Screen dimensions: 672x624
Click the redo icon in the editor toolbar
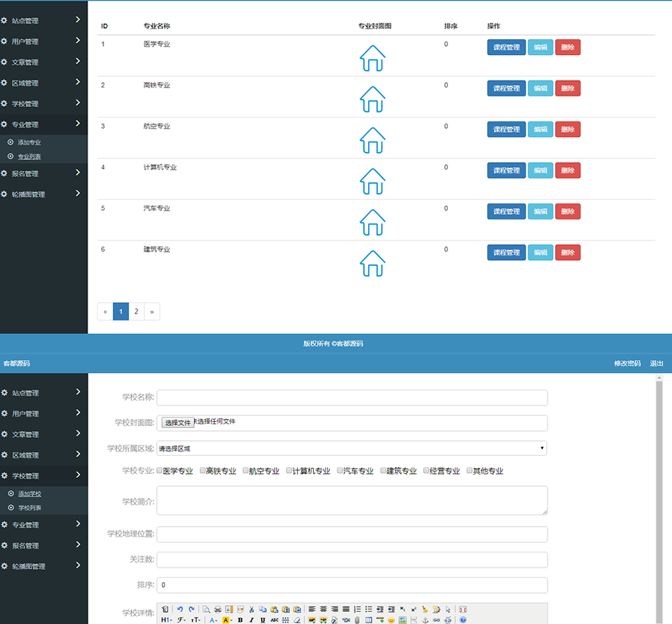(x=191, y=609)
